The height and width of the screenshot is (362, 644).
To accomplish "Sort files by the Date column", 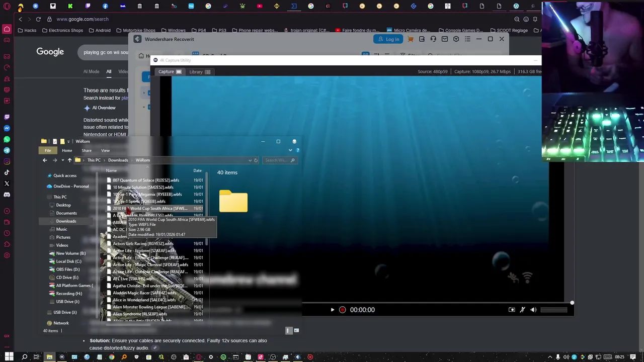I will tap(197, 170).
